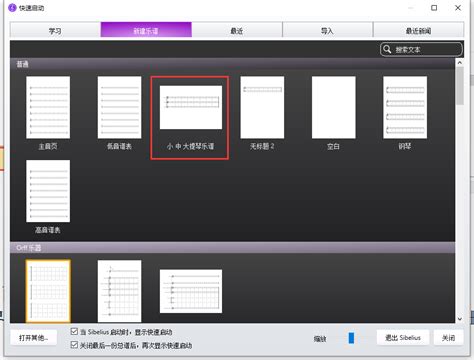Toggle 当 Sibelius 启动时 显示快速启动 checkbox
This screenshot has height=360, width=474.
click(74, 332)
